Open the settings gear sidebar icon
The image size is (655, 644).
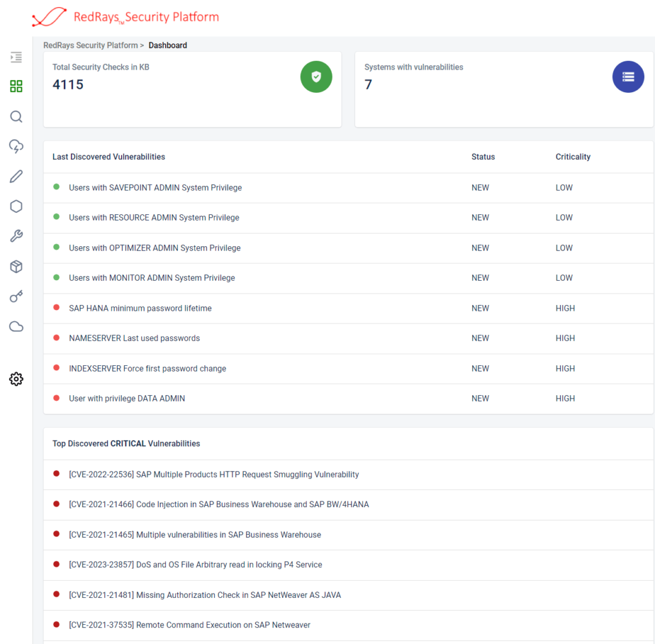pyautogui.click(x=16, y=379)
